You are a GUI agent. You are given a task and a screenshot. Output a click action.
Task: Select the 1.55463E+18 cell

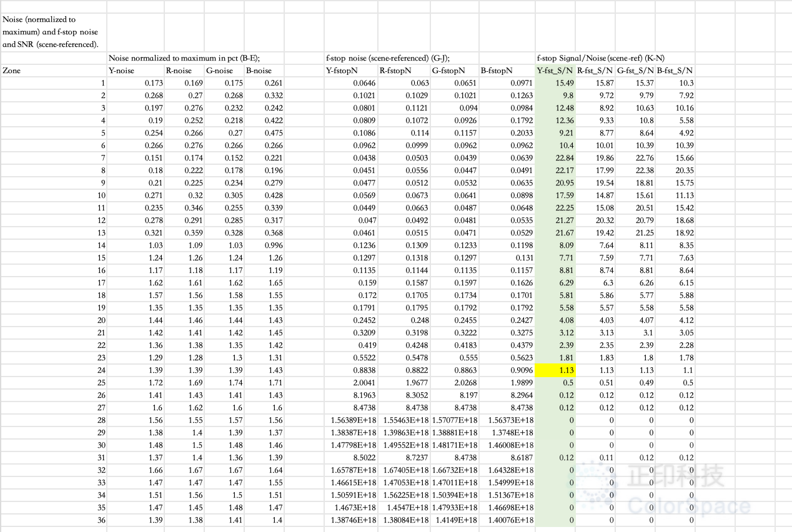point(404,420)
